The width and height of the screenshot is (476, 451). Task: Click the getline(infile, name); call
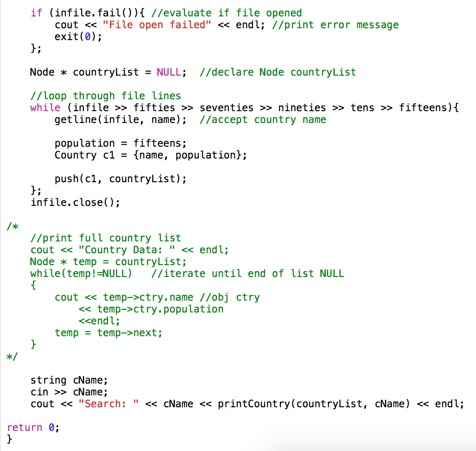[x=120, y=119]
